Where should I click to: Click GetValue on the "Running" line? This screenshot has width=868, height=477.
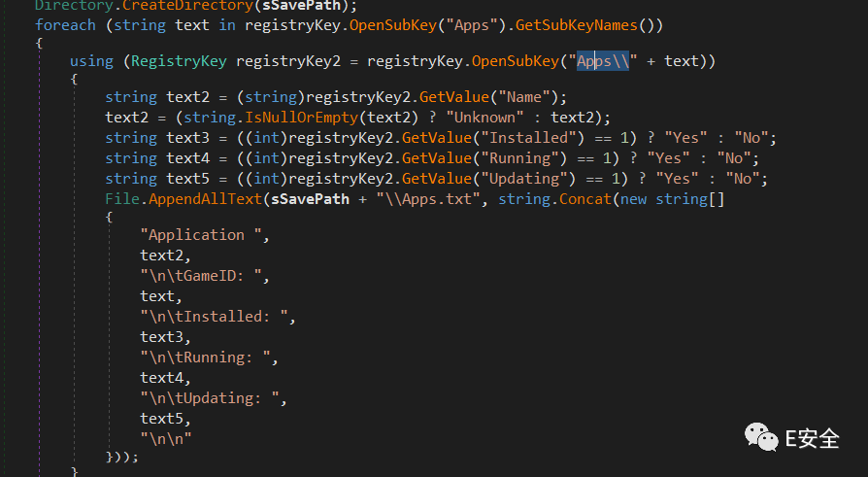tap(437, 158)
